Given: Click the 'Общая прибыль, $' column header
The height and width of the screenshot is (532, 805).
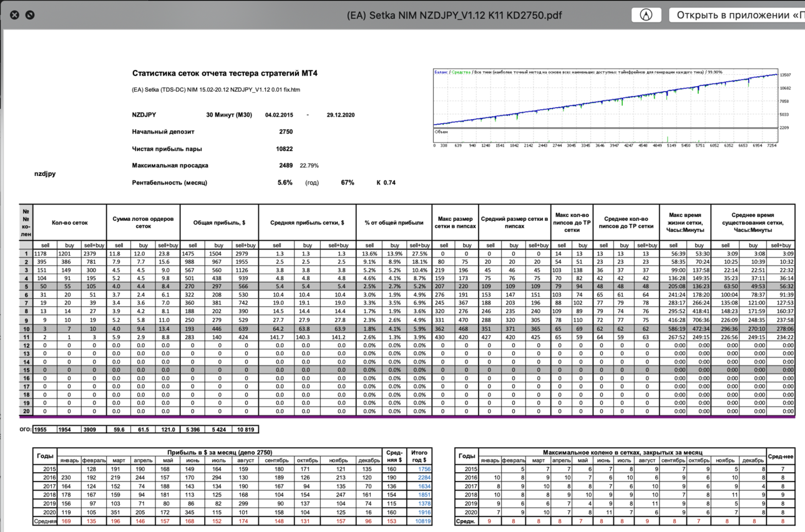Looking at the screenshot, I should point(218,223).
